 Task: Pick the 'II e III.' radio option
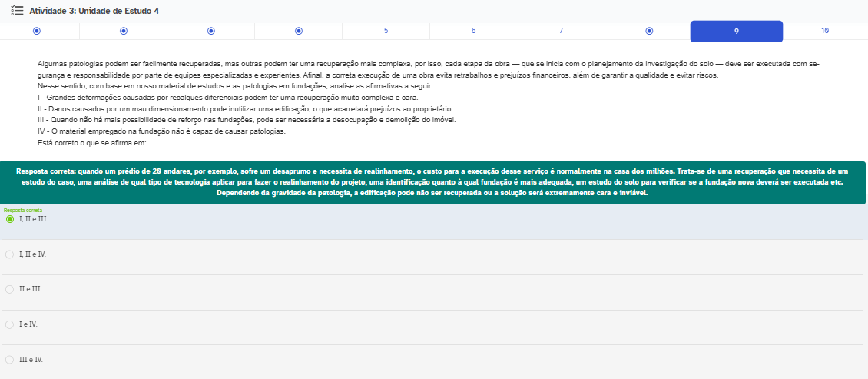point(10,289)
